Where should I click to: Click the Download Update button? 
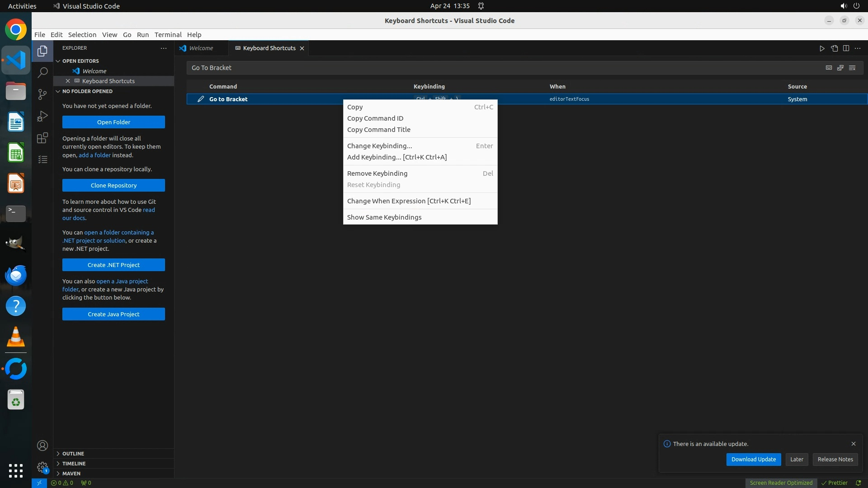point(753,459)
